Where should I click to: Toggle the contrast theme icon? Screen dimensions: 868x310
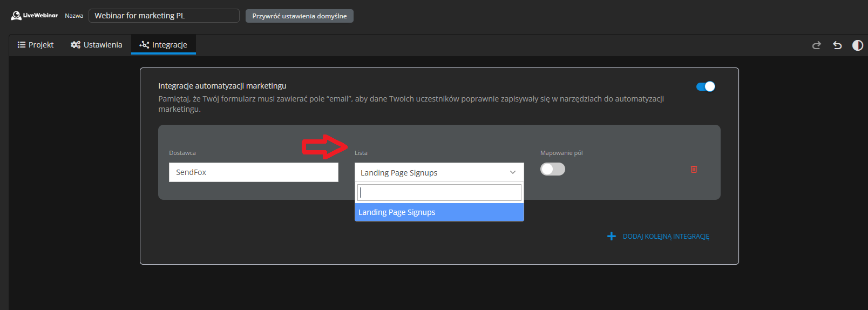(857, 45)
